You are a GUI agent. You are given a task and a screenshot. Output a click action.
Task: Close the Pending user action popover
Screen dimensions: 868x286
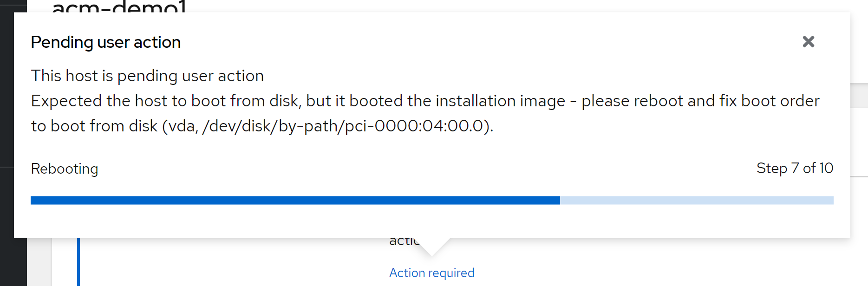[808, 42]
